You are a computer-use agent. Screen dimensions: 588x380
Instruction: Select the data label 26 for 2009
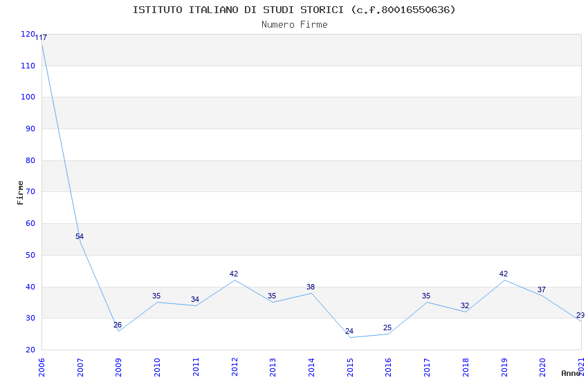coord(118,325)
